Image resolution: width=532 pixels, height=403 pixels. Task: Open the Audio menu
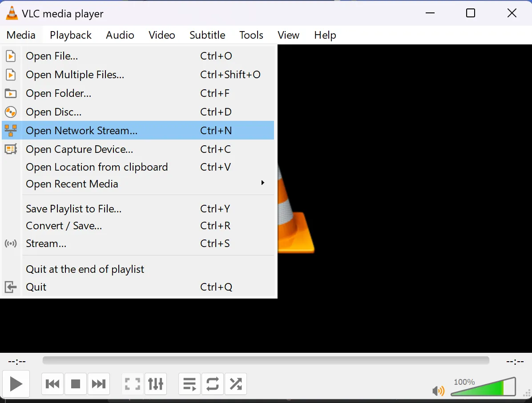click(x=120, y=35)
